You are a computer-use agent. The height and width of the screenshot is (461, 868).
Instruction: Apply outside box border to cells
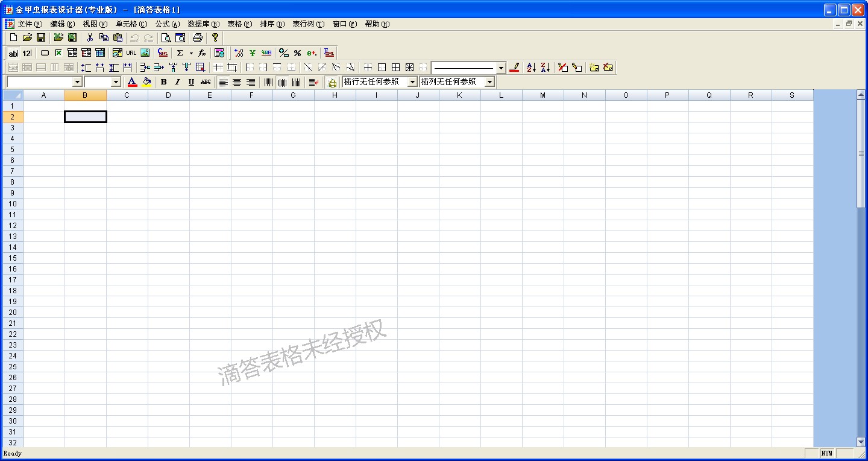click(x=382, y=68)
